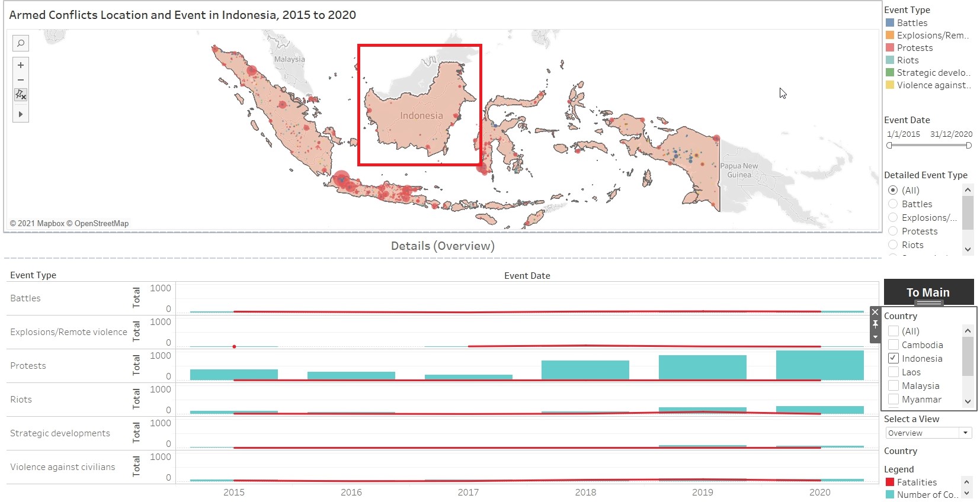The image size is (980, 502).
Task: Click the Event Date slider start handle
Action: [x=889, y=146]
